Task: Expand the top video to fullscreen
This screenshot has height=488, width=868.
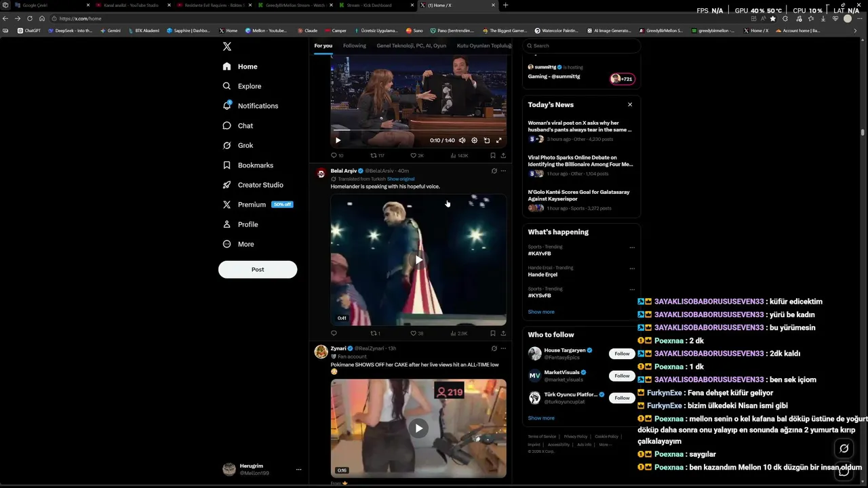Action: click(498, 140)
